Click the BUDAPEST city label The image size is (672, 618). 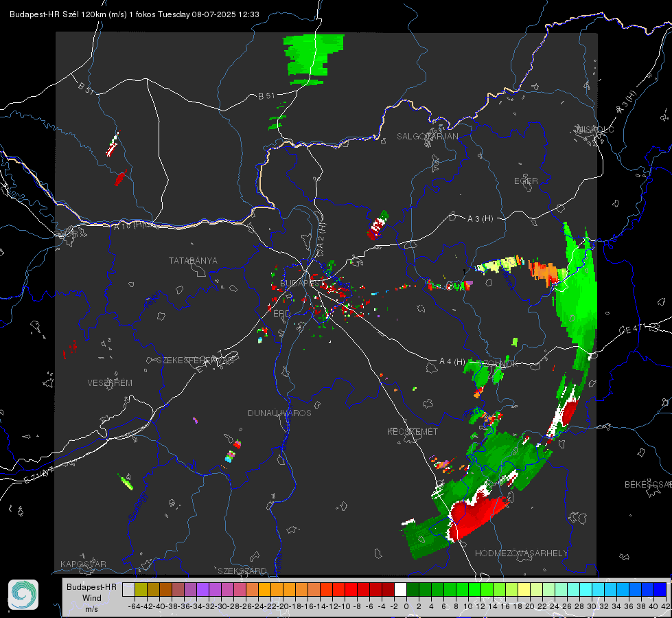click(302, 283)
